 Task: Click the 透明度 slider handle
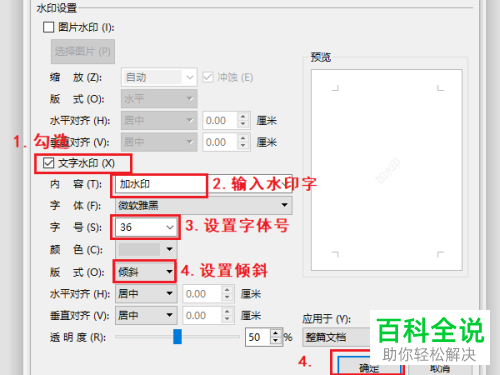click(x=178, y=337)
